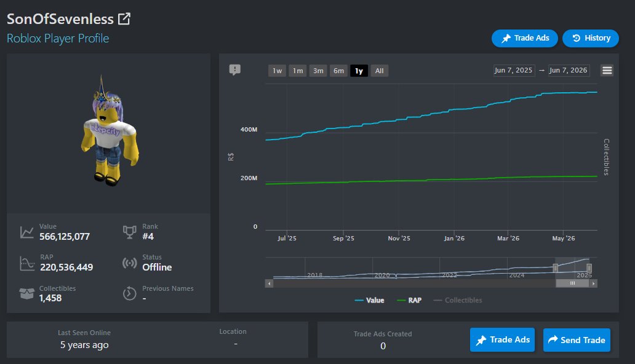Select the 3m range tab
The width and height of the screenshot is (635, 364).
click(x=318, y=71)
